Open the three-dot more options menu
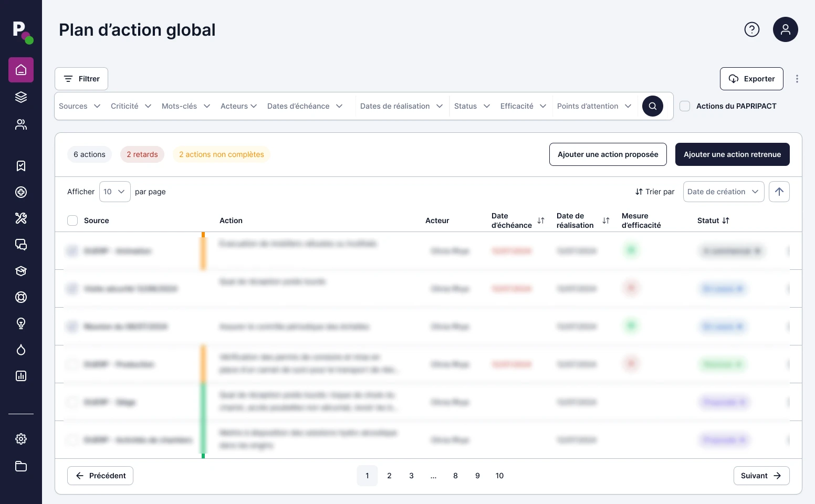 coord(797,79)
